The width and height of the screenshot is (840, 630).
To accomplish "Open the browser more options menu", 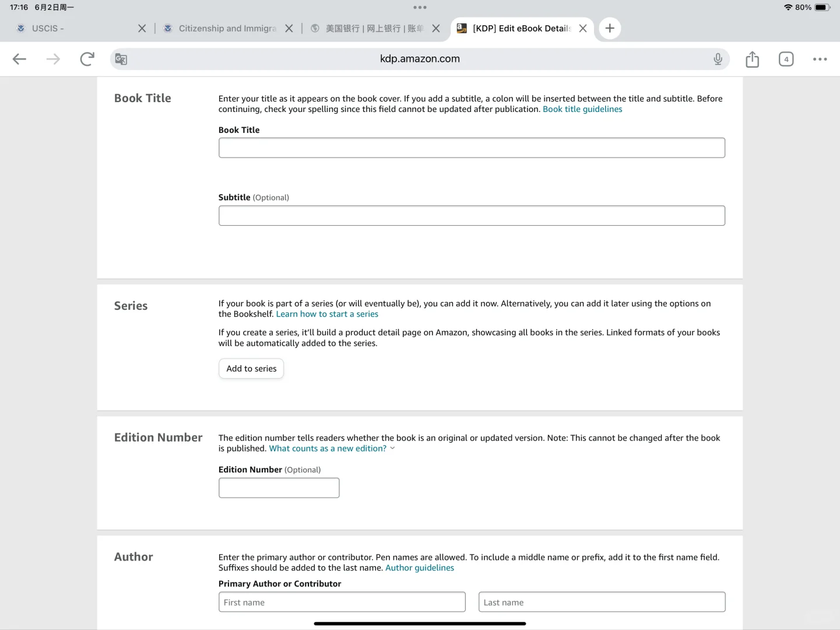I will pos(820,59).
